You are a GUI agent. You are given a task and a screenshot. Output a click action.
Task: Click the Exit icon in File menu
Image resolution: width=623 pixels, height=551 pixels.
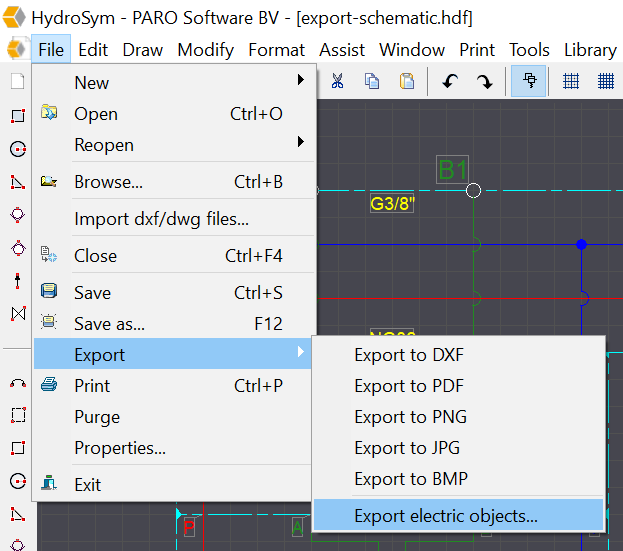(49, 483)
